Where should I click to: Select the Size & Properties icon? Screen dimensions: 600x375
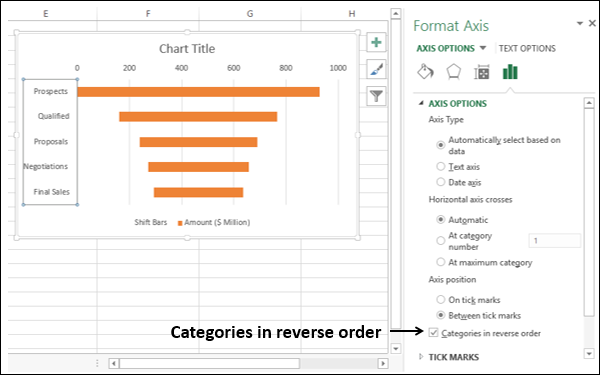tap(481, 72)
